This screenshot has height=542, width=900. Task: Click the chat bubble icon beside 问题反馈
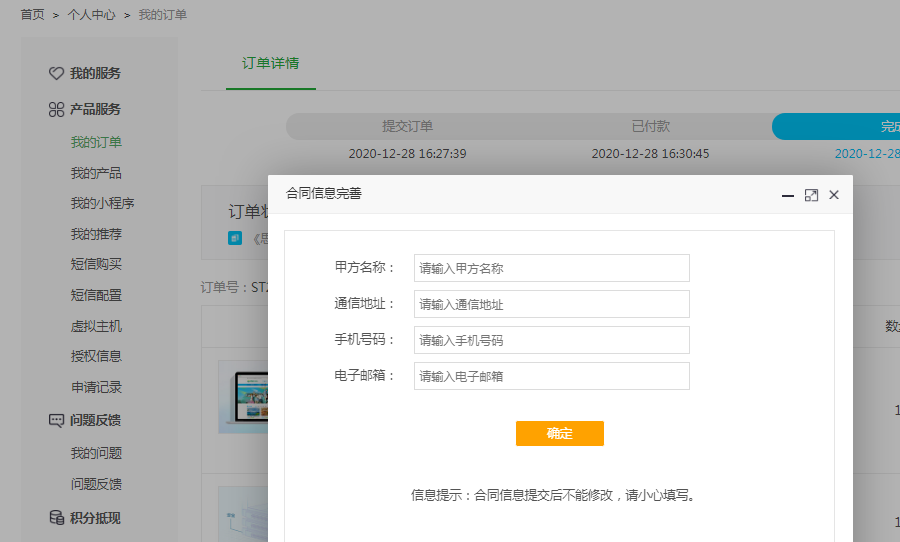[57, 420]
